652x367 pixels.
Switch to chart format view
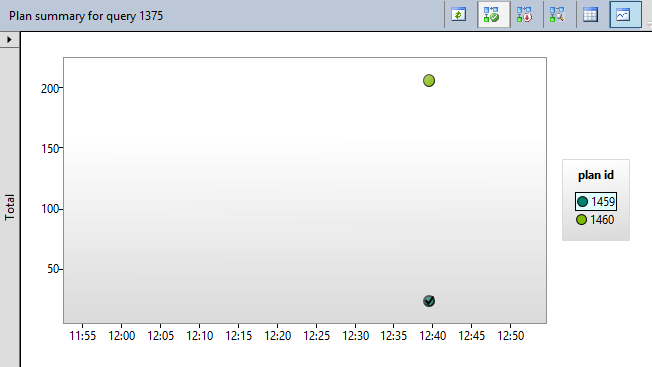click(x=625, y=15)
